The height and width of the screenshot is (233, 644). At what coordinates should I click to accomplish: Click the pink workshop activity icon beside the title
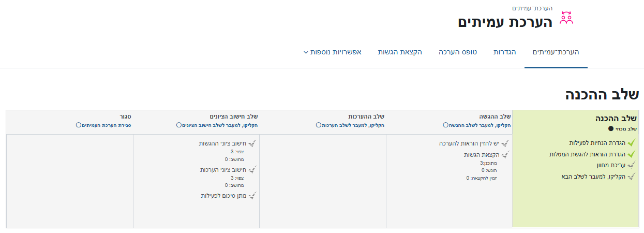[x=567, y=18]
